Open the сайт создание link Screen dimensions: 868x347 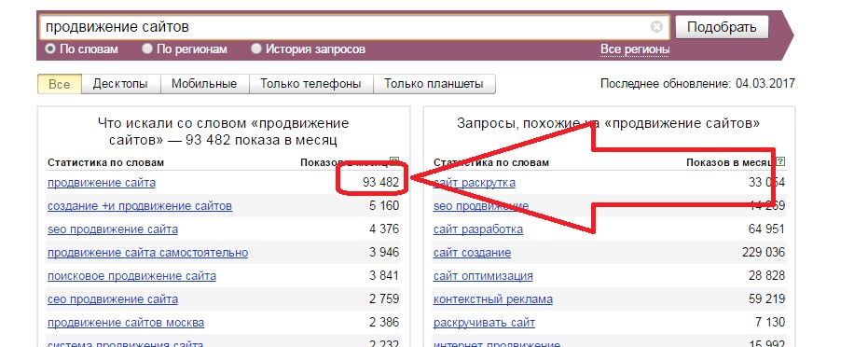472,253
